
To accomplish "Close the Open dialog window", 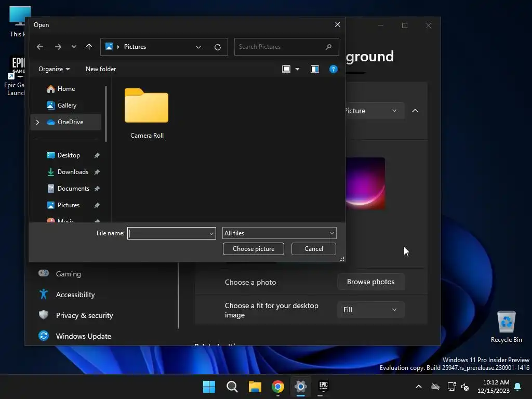I will point(338,25).
